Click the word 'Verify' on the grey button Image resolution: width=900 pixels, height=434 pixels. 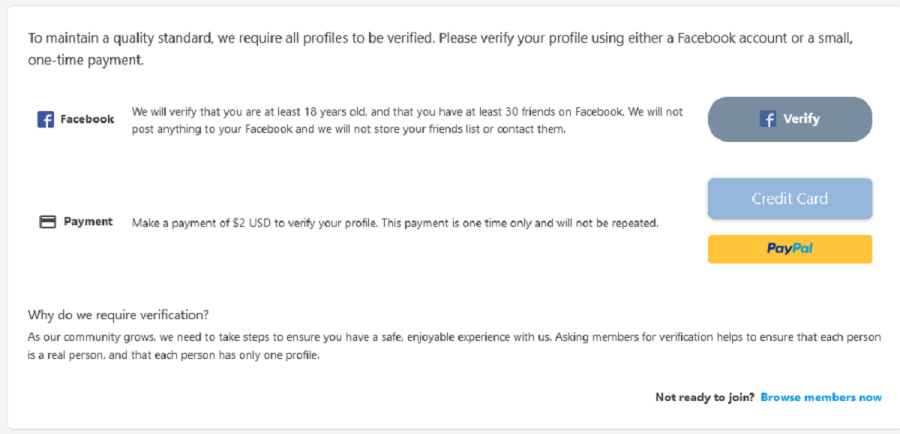pos(801,119)
